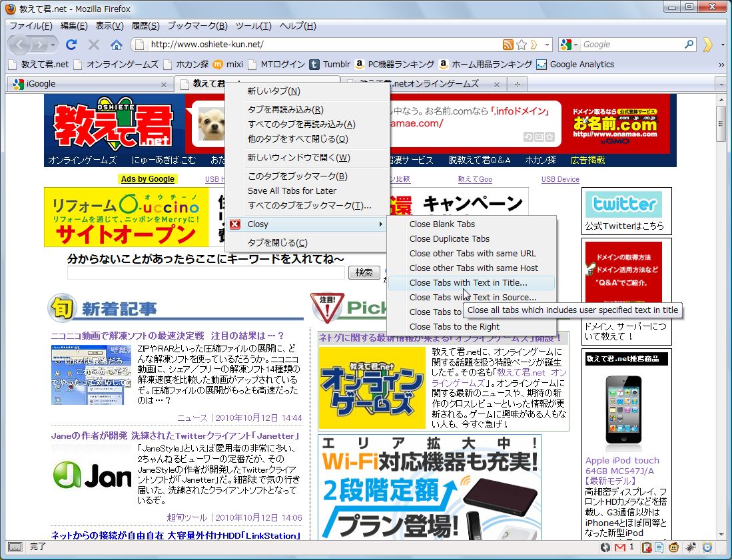Open the Google Analytics bookmark
This screenshot has width=732, height=560.
point(575,65)
